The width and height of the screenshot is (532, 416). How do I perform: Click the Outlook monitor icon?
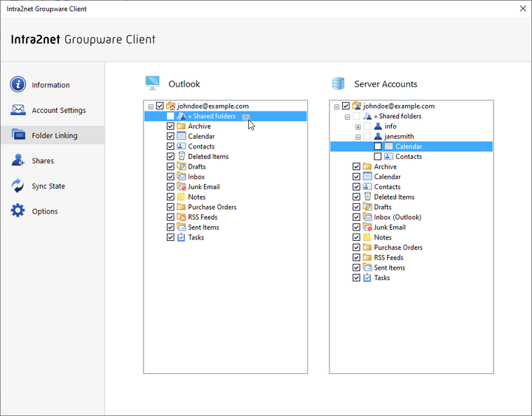[x=152, y=83]
